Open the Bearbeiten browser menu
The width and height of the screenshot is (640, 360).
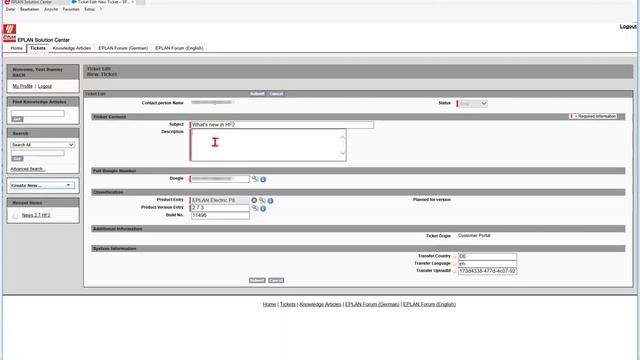point(29,9)
